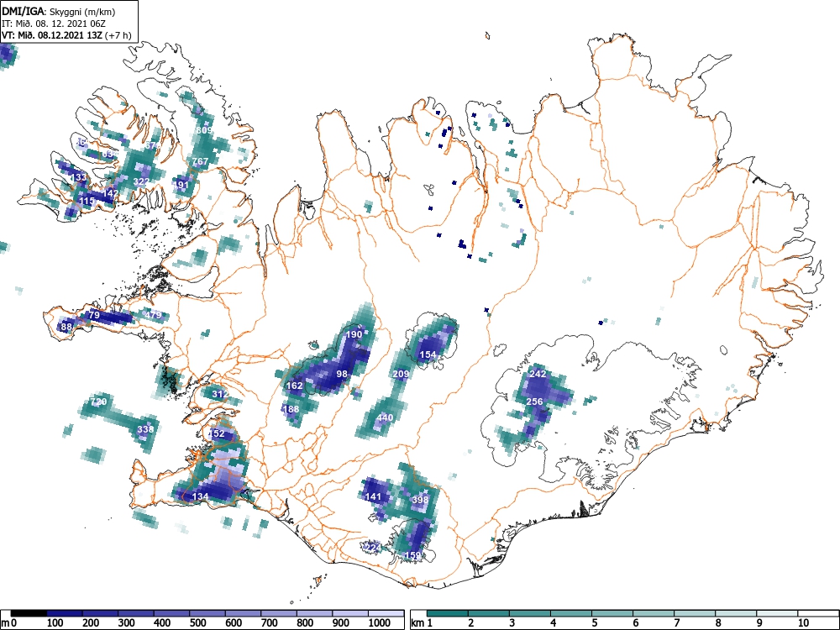Click the '10' label in the kilometer legend

803,622
